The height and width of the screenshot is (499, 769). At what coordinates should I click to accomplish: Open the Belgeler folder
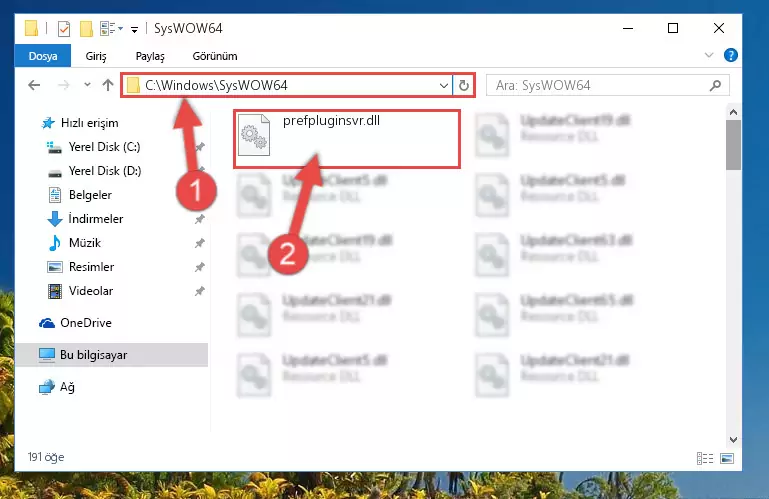[x=90, y=195]
